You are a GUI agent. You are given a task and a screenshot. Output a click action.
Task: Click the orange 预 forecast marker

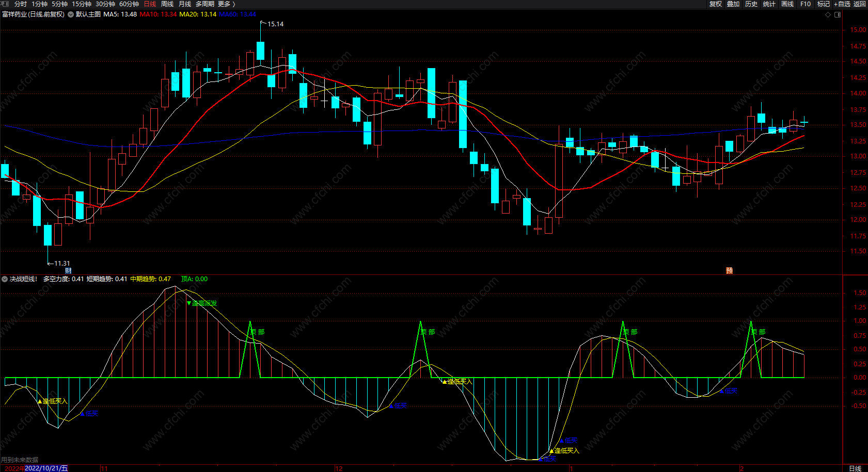tap(730, 271)
